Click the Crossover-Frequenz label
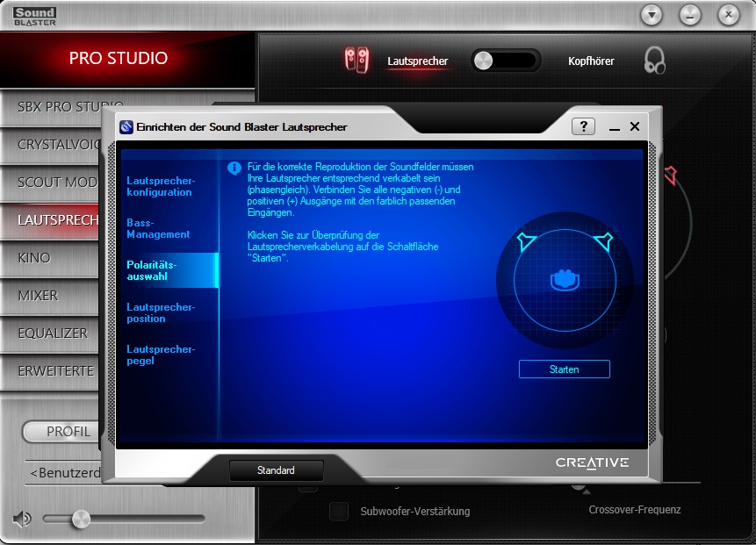This screenshot has height=545, width=756. pos(635,510)
